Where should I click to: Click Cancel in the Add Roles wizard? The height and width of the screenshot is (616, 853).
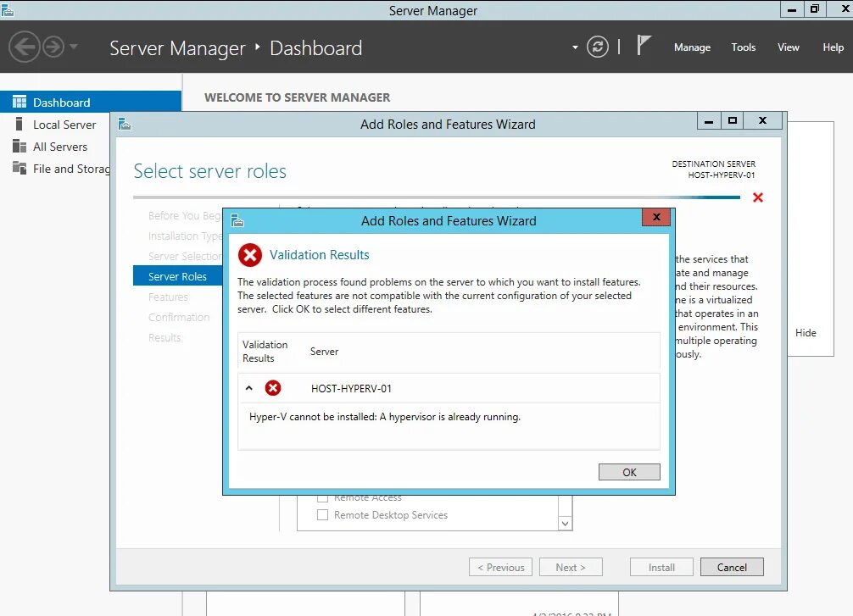pyautogui.click(x=732, y=567)
